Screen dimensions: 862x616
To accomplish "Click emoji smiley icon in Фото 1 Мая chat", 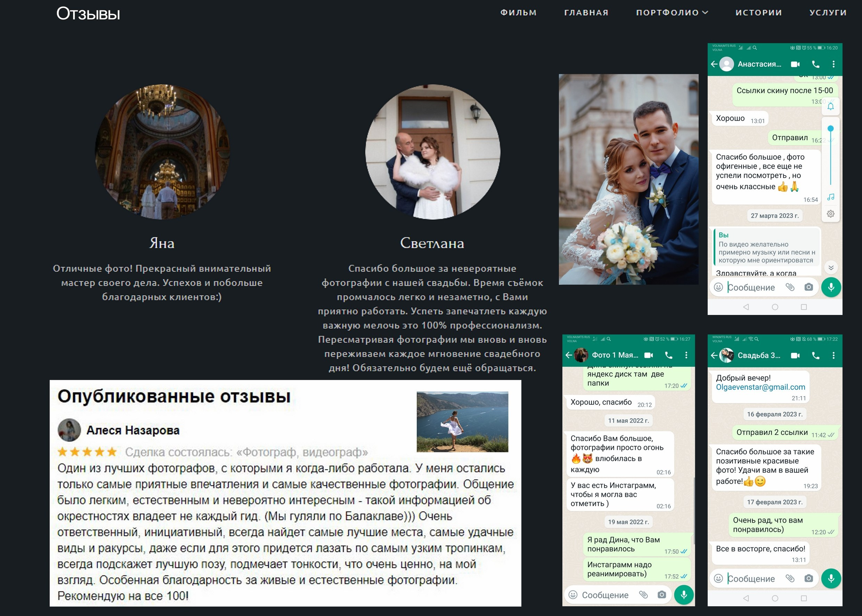I will [573, 595].
